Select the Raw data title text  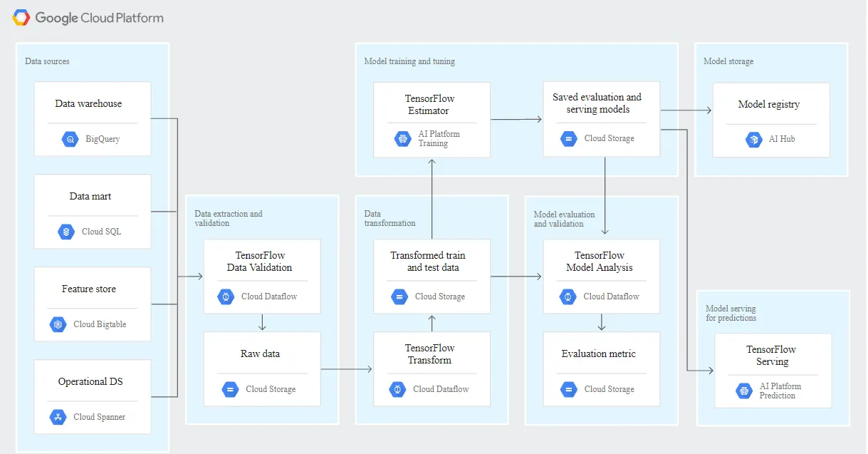tap(260, 354)
